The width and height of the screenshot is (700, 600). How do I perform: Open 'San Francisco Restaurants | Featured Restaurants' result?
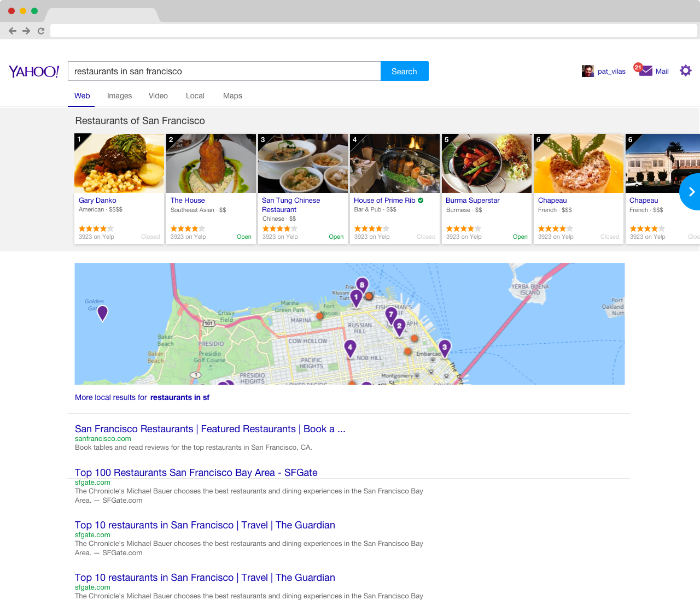[x=210, y=429]
